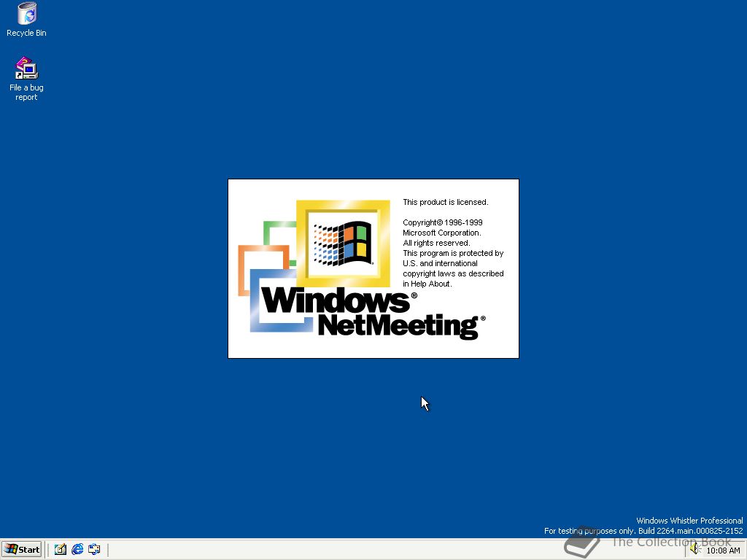Launch Internet Explorer from quick launch
This screenshot has height=560, width=747.
pos(77,550)
